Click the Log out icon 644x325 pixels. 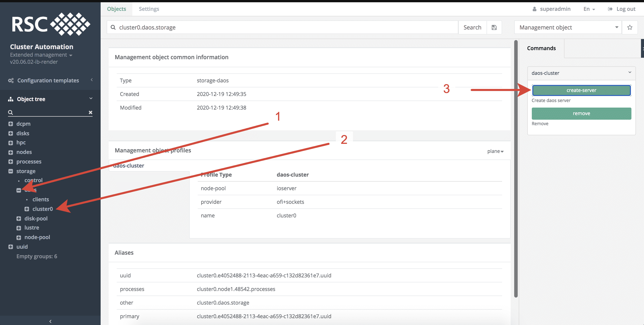coord(610,9)
